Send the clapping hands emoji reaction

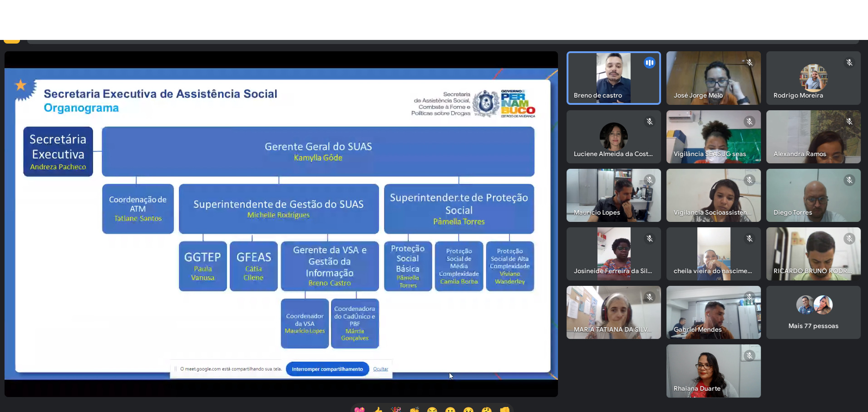[414, 410]
